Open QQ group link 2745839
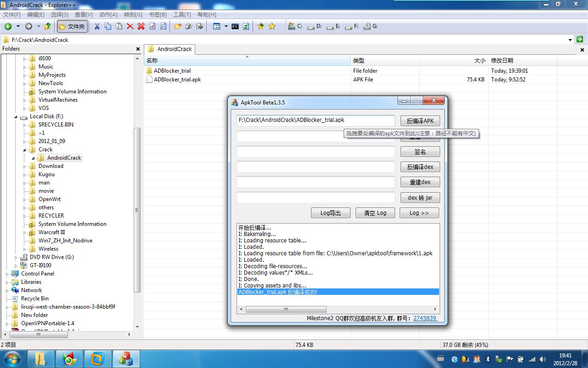 coord(425,318)
